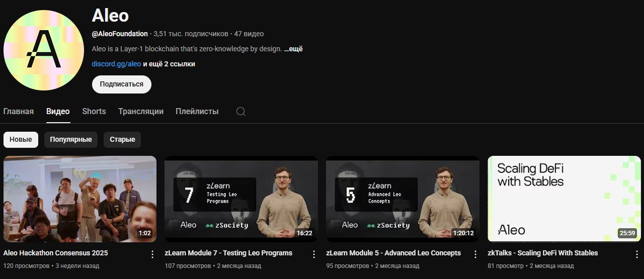The image size is (644, 279).
Task: Open title zLearn Module 7 - Testing Leo Programs
Action: point(228,253)
